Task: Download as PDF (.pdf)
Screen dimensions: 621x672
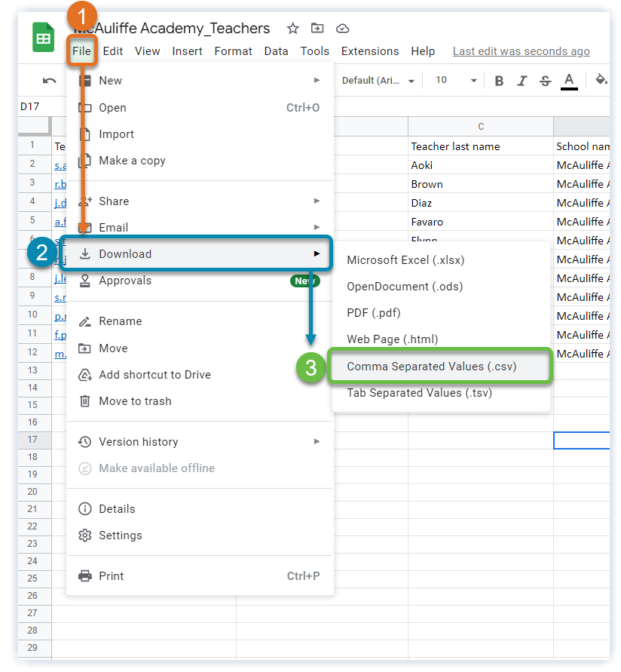Action: (x=441, y=313)
